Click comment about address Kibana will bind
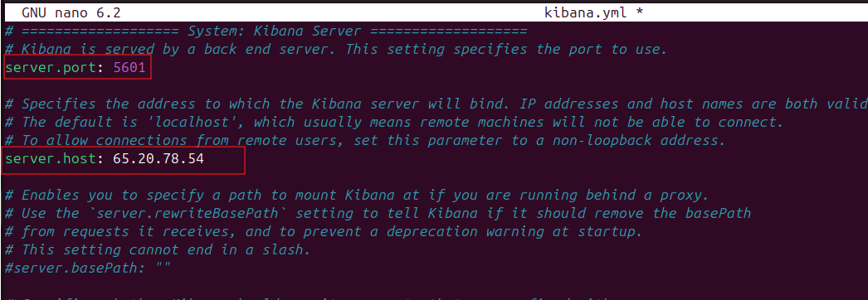Screen dimensions: 868x300 click(436, 104)
